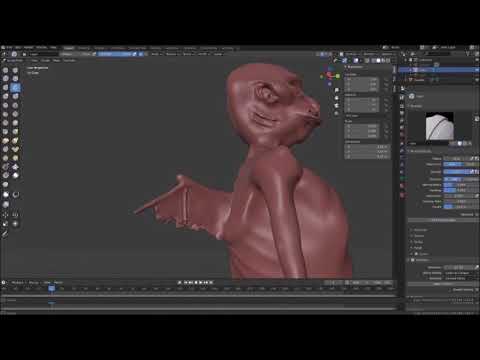Select the Draw Face Sets brush
This screenshot has width=480, height=360.
6,184
